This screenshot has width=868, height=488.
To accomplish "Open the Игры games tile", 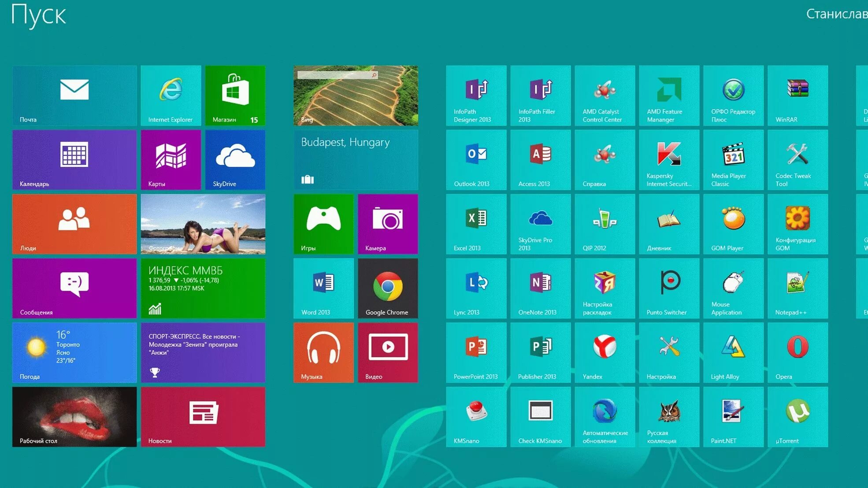I will pos(323,224).
